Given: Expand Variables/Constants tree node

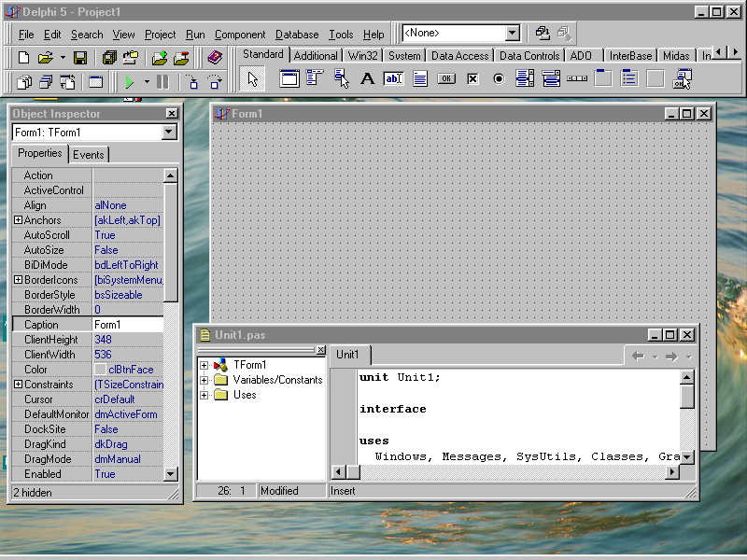Looking at the screenshot, I should coord(204,380).
